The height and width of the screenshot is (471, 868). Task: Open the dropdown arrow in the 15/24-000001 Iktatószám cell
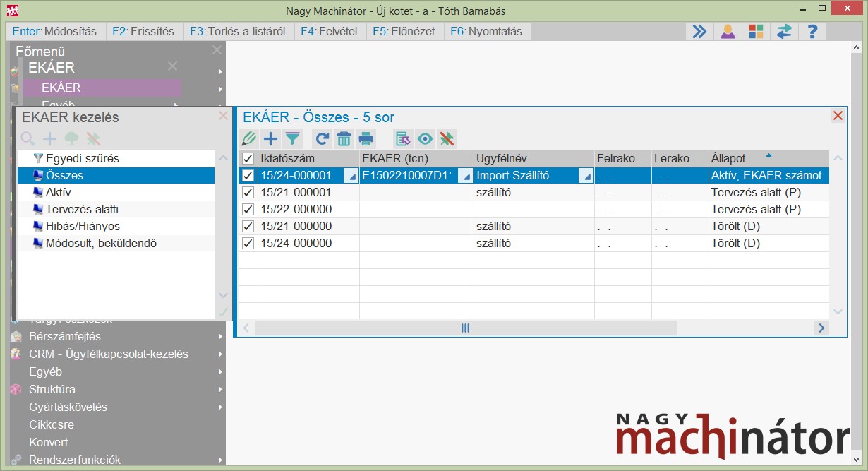(351, 176)
